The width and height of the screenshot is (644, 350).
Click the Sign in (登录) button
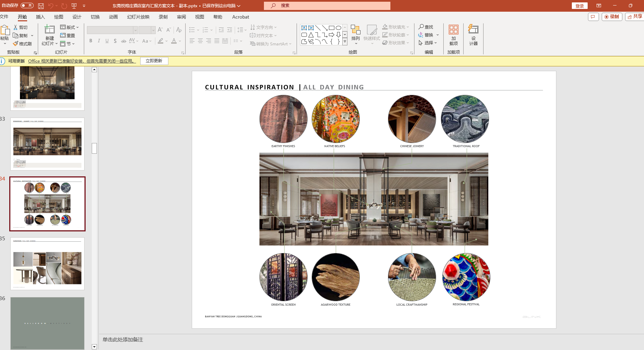(x=580, y=6)
